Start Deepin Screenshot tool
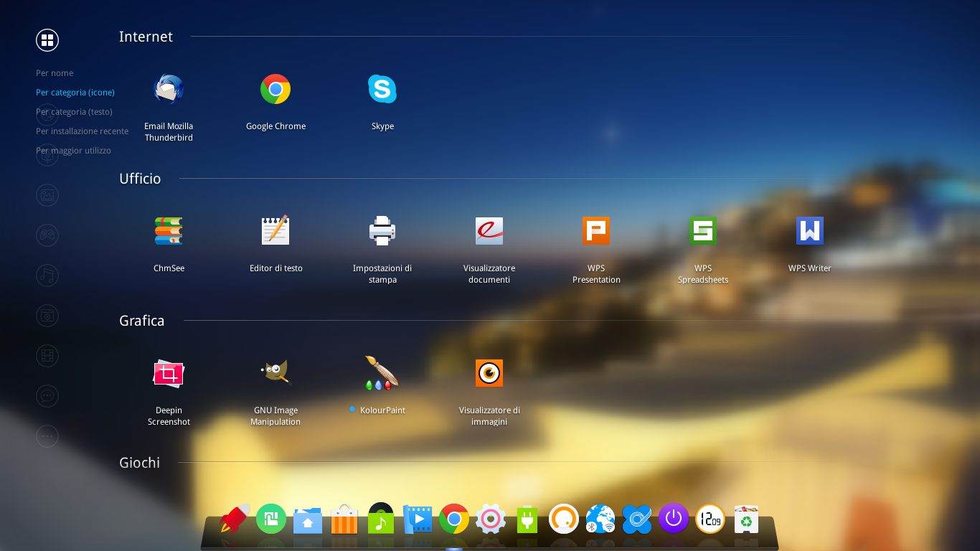Viewport: 980px width, 551px height. pos(169,373)
